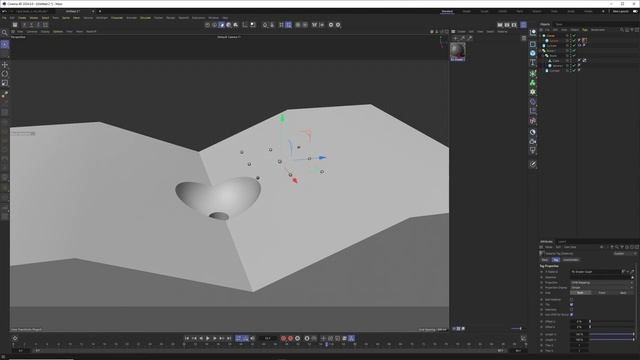
Task: Switch to Layers tab in Attribute Manager
Action: tap(562, 242)
